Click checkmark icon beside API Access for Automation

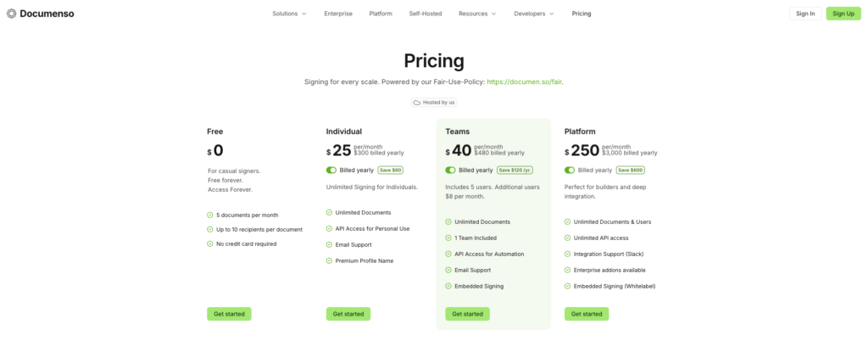click(448, 254)
